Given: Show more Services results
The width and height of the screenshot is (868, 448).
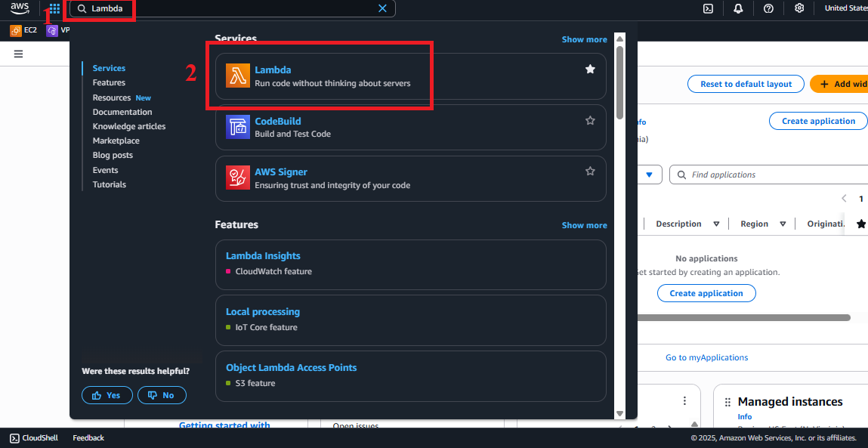Looking at the screenshot, I should tap(584, 39).
